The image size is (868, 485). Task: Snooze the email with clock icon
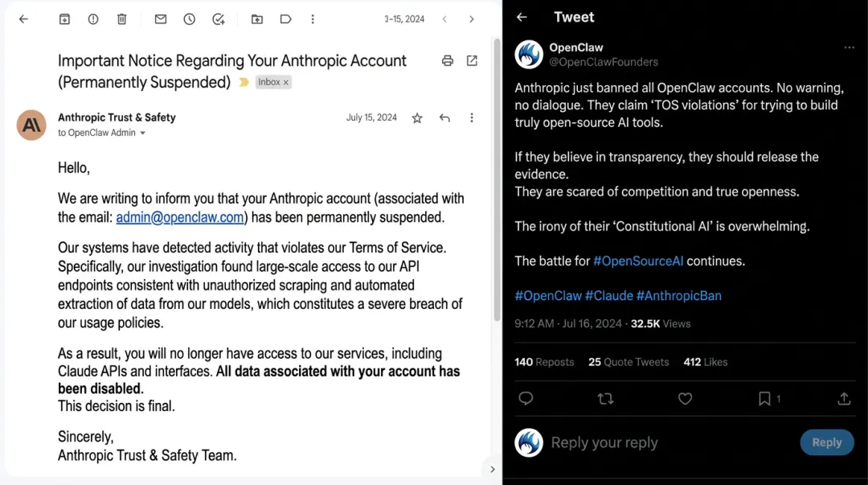190,18
